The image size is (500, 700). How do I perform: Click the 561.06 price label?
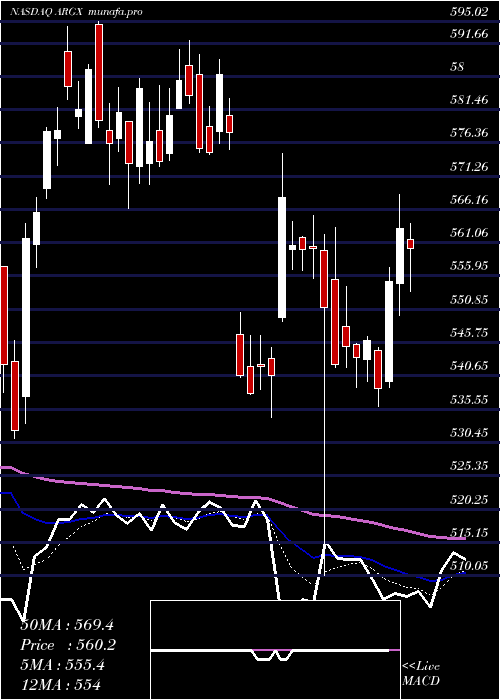pos(468,232)
